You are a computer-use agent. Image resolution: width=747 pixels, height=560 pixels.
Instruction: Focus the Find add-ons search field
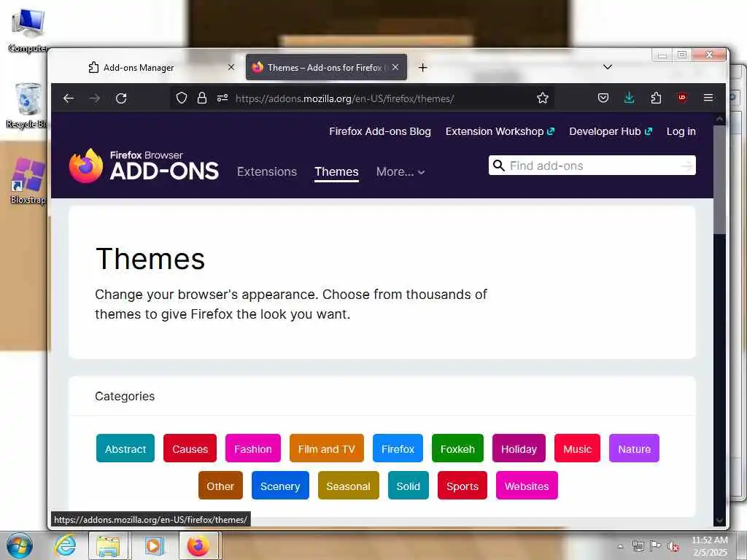[x=592, y=166]
